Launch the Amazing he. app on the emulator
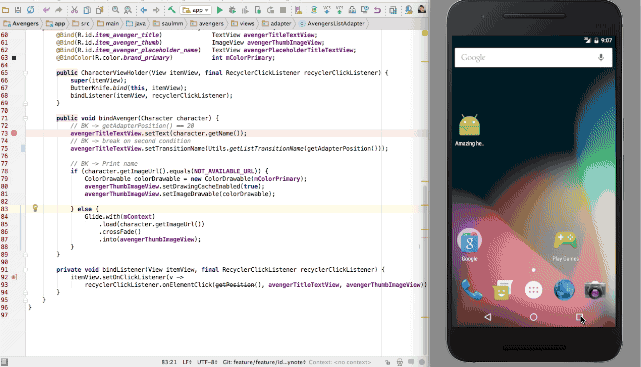Screen dimensions: 641x367 pyautogui.click(x=469, y=130)
